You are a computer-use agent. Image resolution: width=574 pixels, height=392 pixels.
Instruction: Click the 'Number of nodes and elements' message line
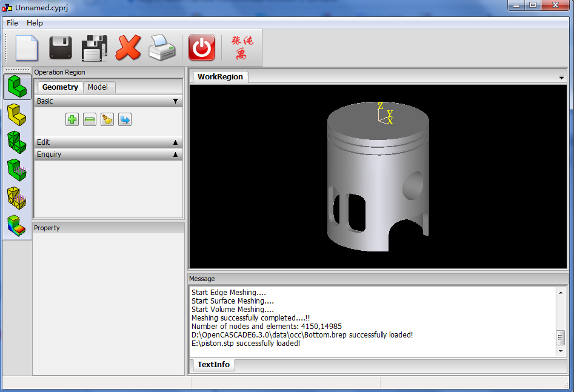267,327
